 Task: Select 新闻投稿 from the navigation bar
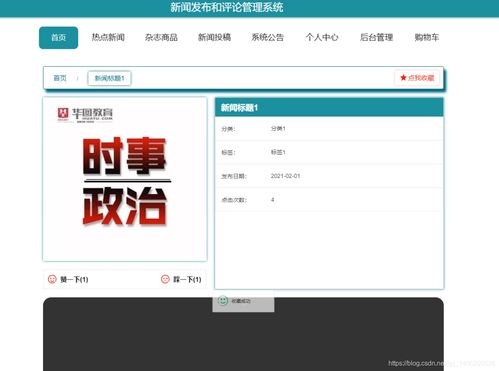(214, 37)
